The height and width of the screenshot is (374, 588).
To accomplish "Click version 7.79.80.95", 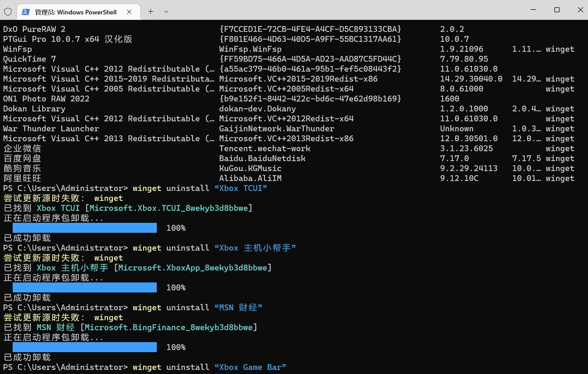I will pos(464,59).
